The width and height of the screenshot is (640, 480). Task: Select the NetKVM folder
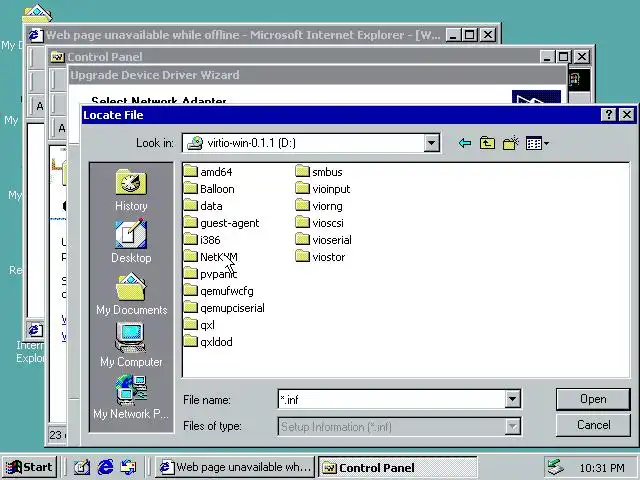[x=211, y=257]
